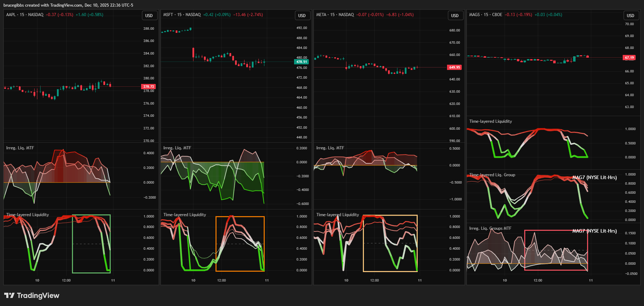The image size is (644, 306).
Task: Open the USD currency selector on AAPL chart
Action: (149, 15)
